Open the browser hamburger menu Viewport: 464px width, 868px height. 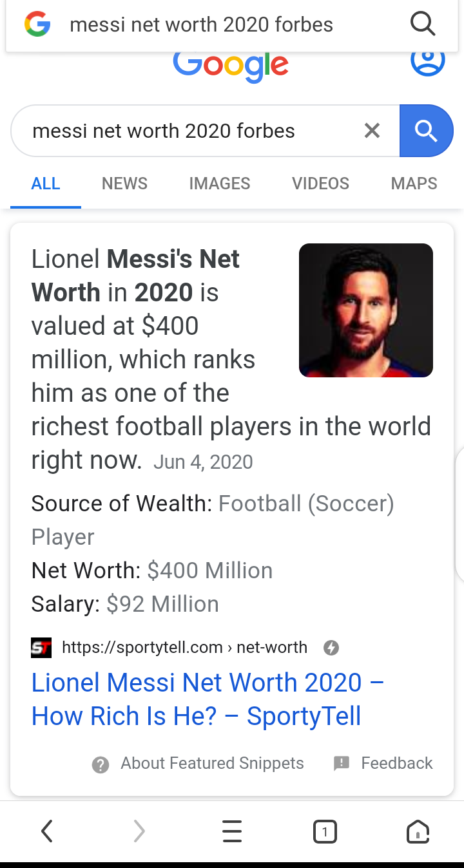[x=232, y=831]
